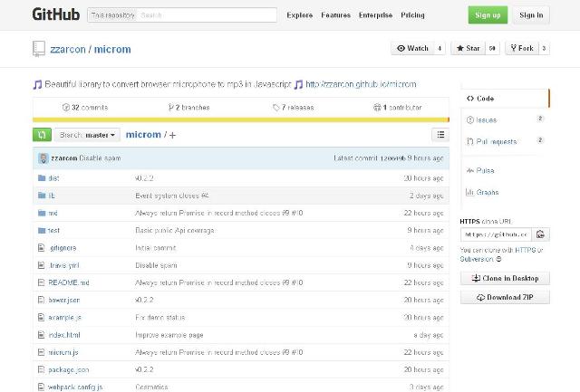The image size is (580, 392).
Task: Click the Subversion link
Action: click(477, 259)
